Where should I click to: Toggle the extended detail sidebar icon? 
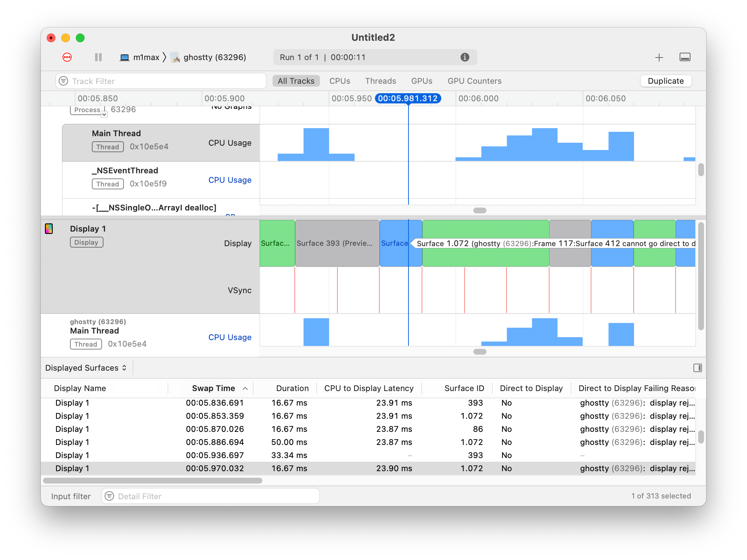click(697, 368)
